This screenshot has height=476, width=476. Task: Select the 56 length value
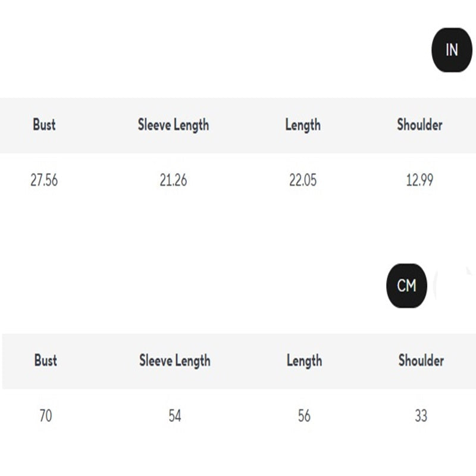pyautogui.click(x=304, y=416)
